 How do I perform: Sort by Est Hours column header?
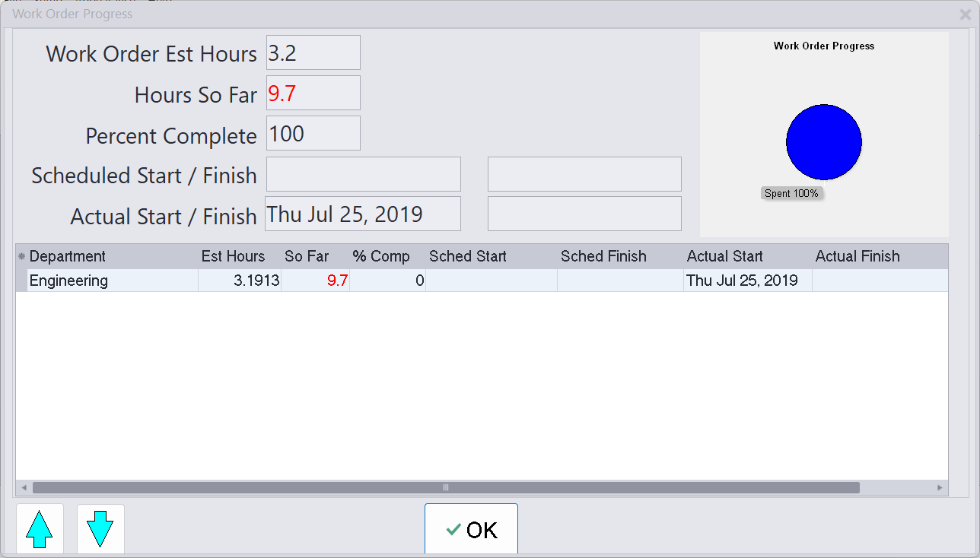click(233, 256)
